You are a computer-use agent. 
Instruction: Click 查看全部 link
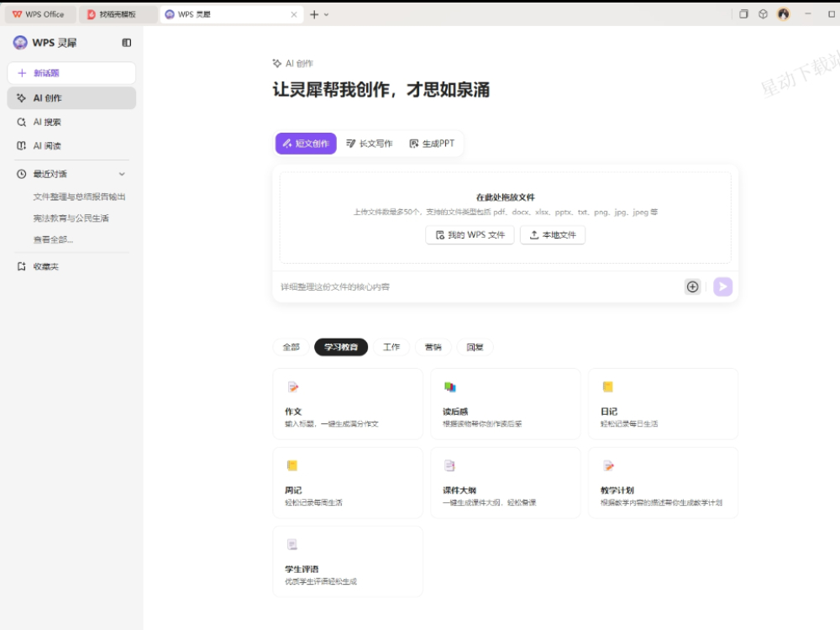pos(53,239)
